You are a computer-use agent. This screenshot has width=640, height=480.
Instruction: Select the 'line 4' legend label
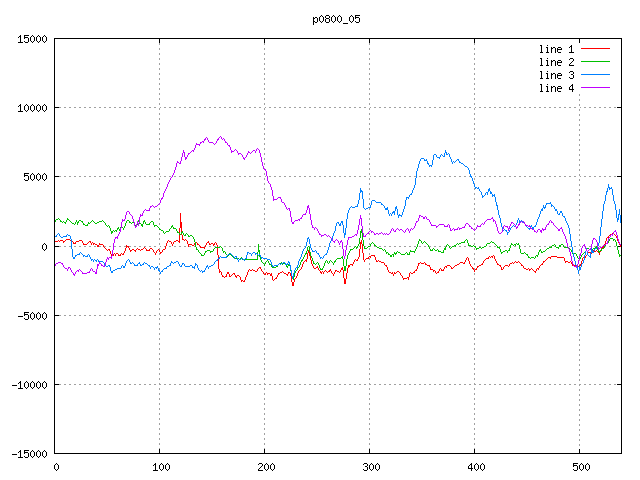[x=557, y=88]
